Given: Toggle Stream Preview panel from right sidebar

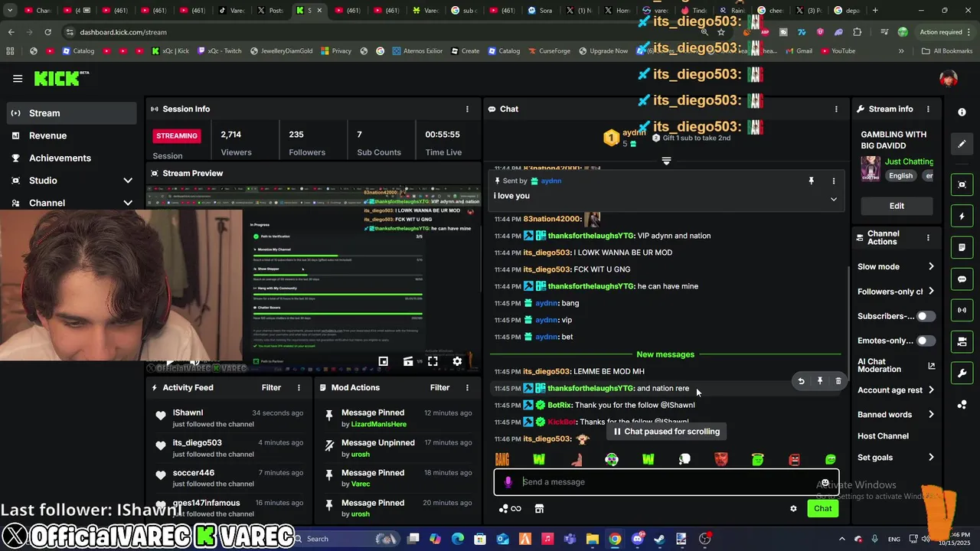Looking at the screenshot, I should click(x=962, y=184).
